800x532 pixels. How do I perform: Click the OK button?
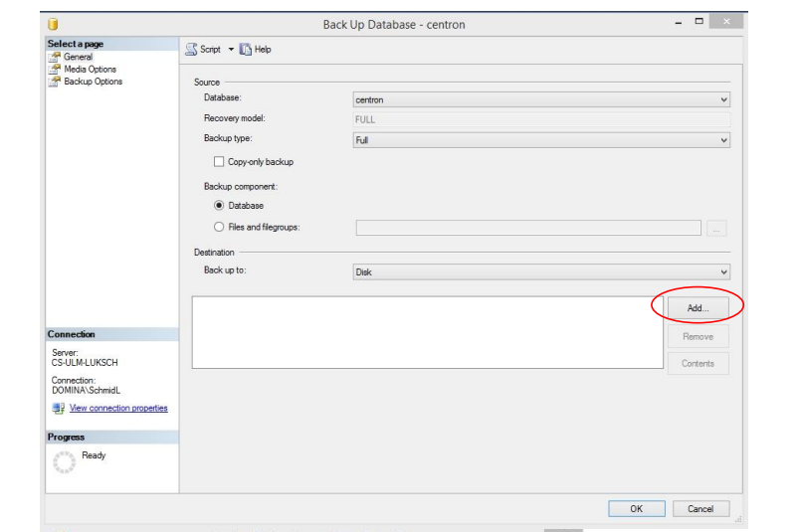pos(636,509)
